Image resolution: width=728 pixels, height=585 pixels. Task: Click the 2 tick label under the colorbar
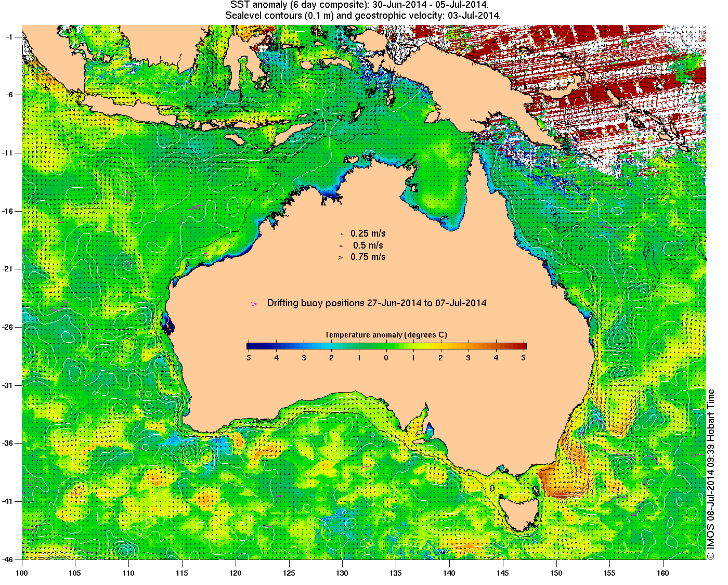point(441,358)
